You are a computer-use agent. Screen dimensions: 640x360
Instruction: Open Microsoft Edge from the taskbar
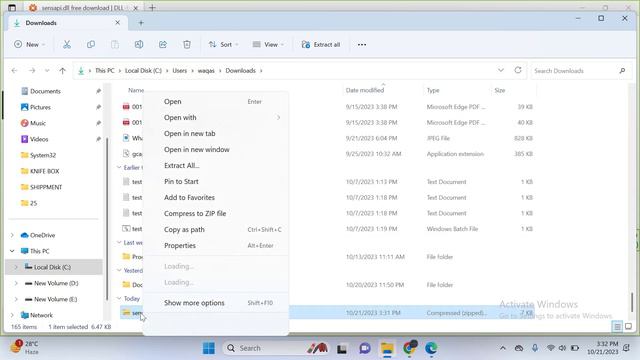point(431,348)
